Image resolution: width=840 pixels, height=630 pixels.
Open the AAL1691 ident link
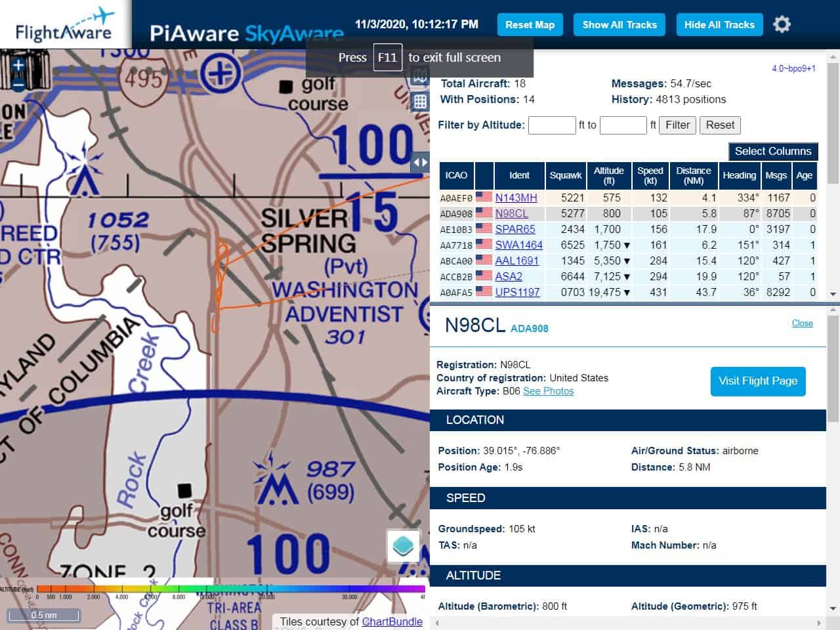[x=516, y=261]
